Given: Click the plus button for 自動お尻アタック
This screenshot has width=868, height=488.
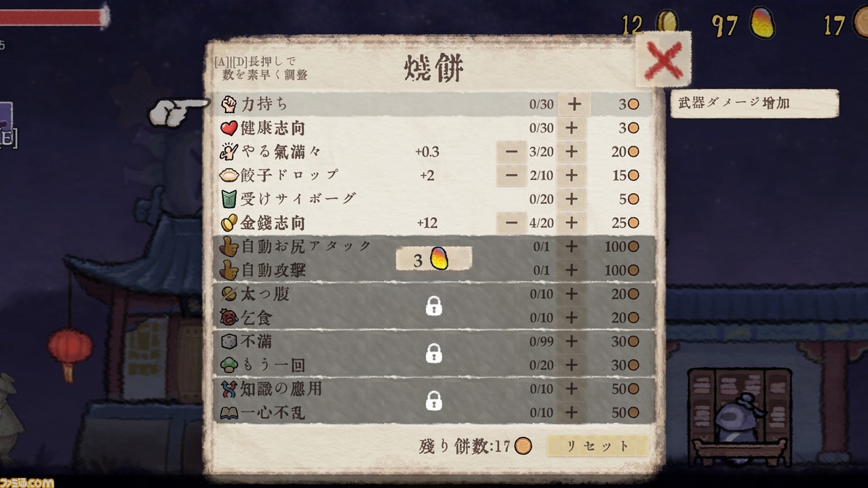Looking at the screenshot, I should pyautogui.click(x=572, y=247).
